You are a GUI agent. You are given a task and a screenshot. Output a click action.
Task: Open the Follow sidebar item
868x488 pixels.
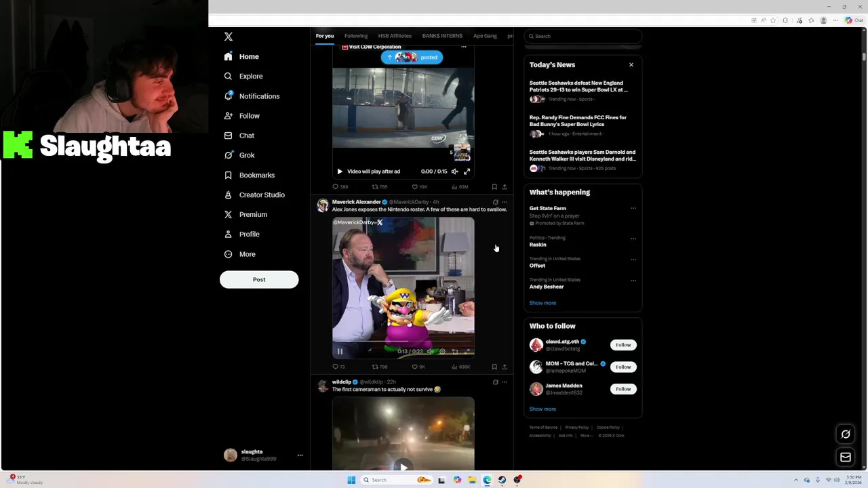[242, 116]
